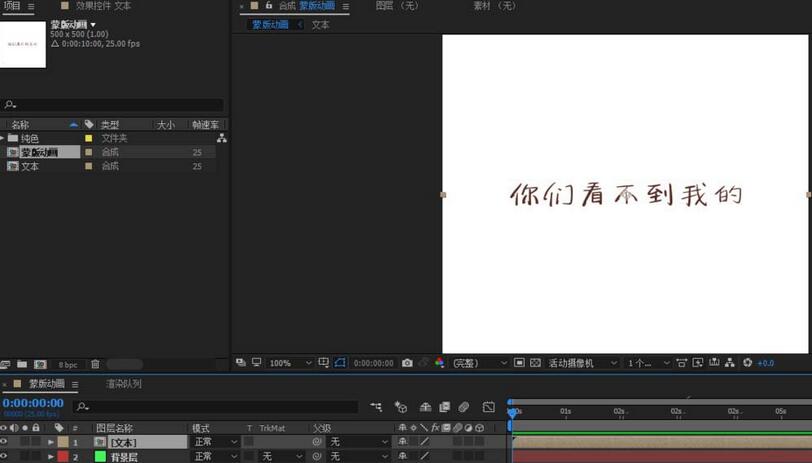The image size is (812, 463).
Task: Switch to the 效果控件 文本 tab
Action: point(103,6)
